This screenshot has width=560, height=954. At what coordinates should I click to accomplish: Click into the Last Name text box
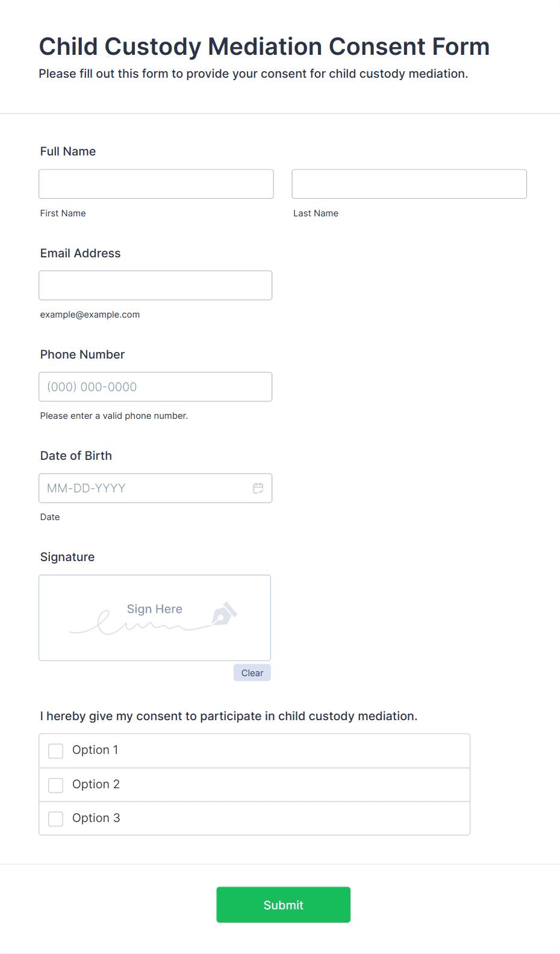409,184
